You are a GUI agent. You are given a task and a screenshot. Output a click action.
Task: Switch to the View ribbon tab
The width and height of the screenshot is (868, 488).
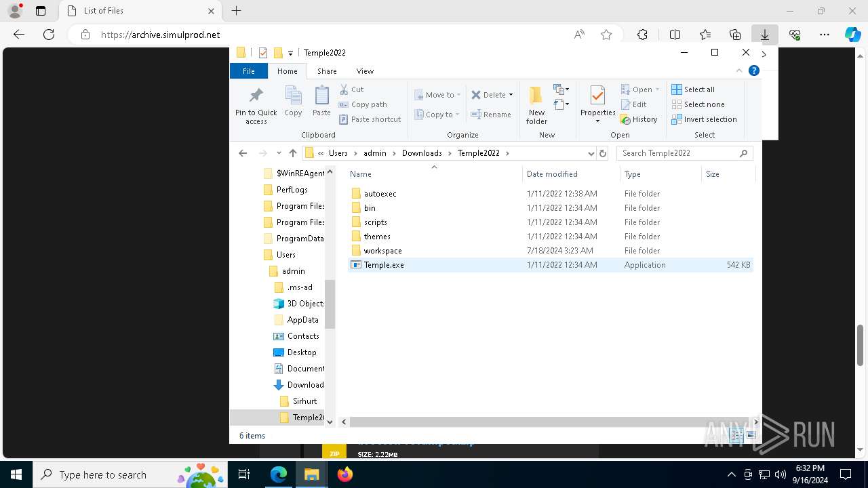(x=365, y=70)
